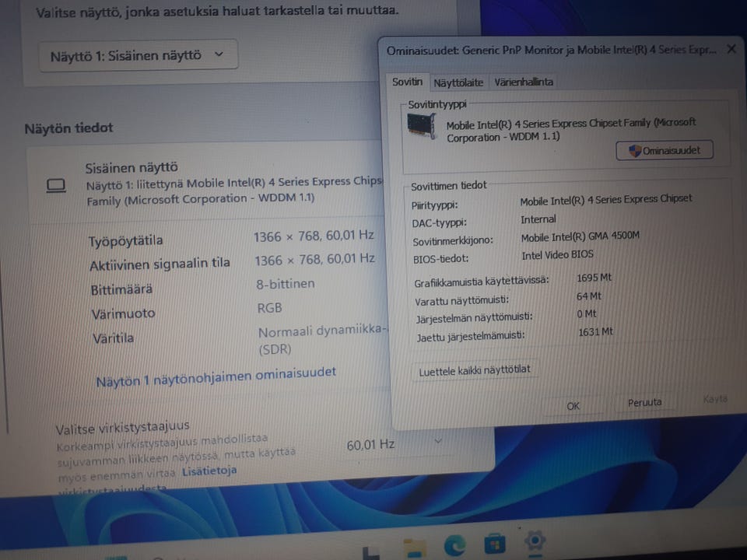Click the Bittimäärä row label
The width and height of the screenshot is (747, 560).
[121, 289]
